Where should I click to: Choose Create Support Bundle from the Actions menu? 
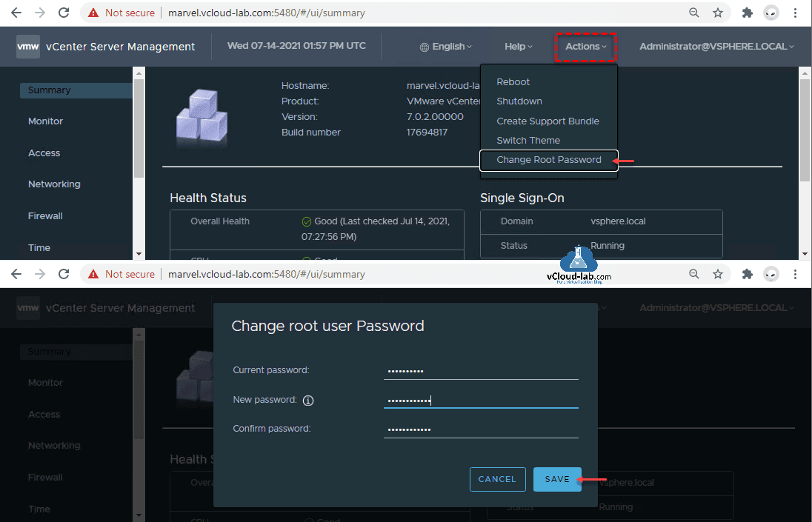tap(549, 121)
